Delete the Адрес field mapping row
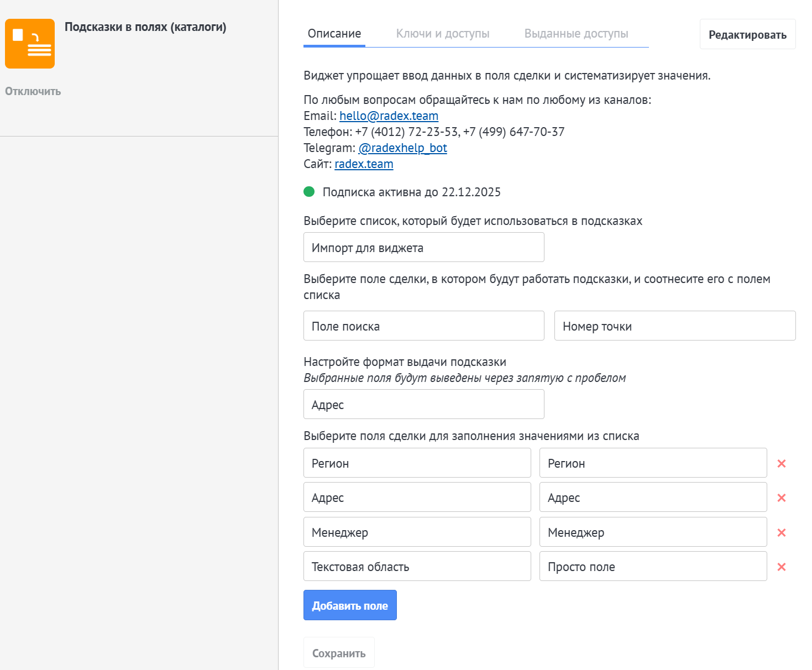Screen dimensions: 812x670 (781, 498)
